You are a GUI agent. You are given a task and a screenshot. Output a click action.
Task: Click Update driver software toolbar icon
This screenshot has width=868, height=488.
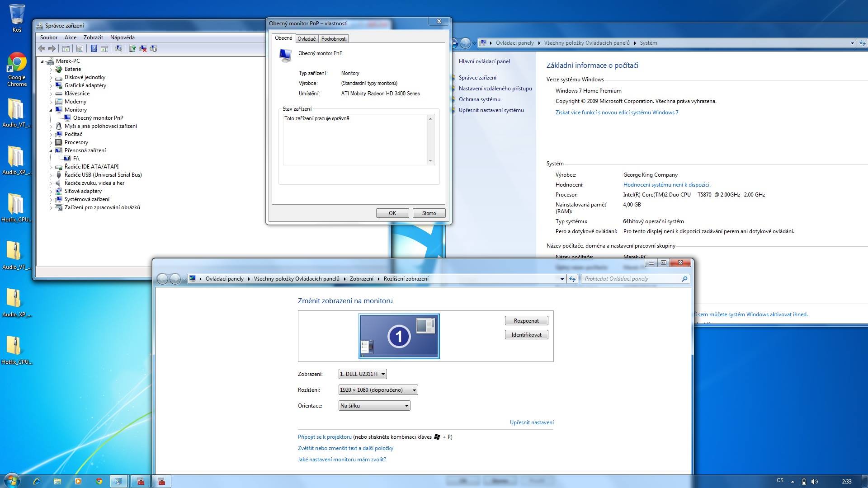[132, 49]
